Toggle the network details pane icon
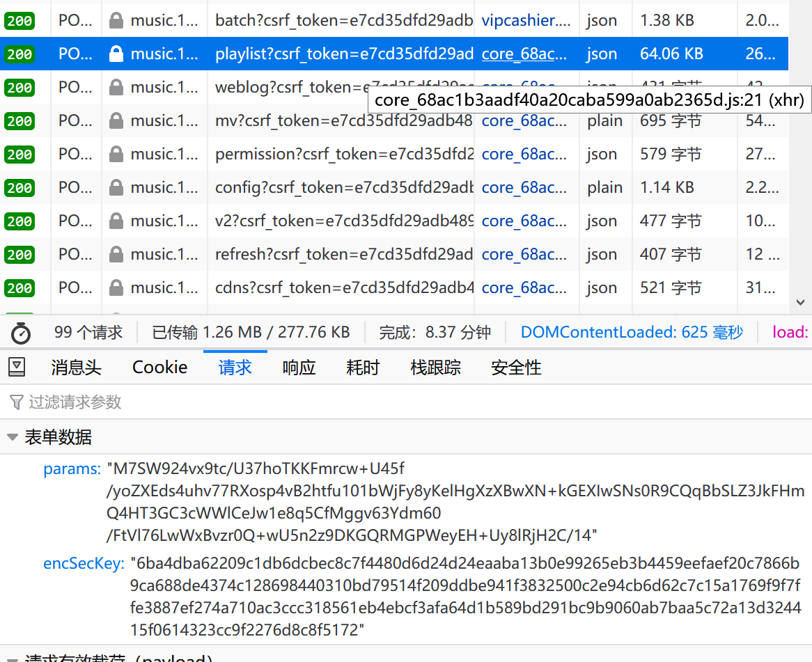 [17, 367]
